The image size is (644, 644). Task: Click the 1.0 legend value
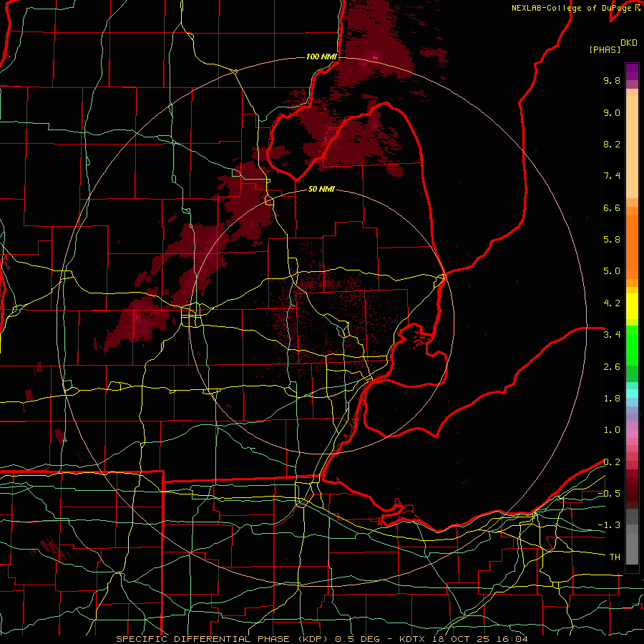point(612,430)
